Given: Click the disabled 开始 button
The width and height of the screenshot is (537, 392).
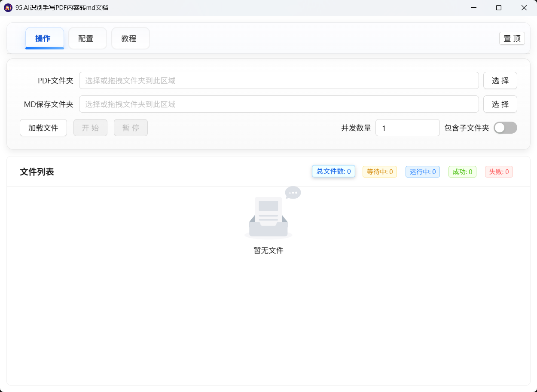Looking at the screenshot, I should pos(90,128).
